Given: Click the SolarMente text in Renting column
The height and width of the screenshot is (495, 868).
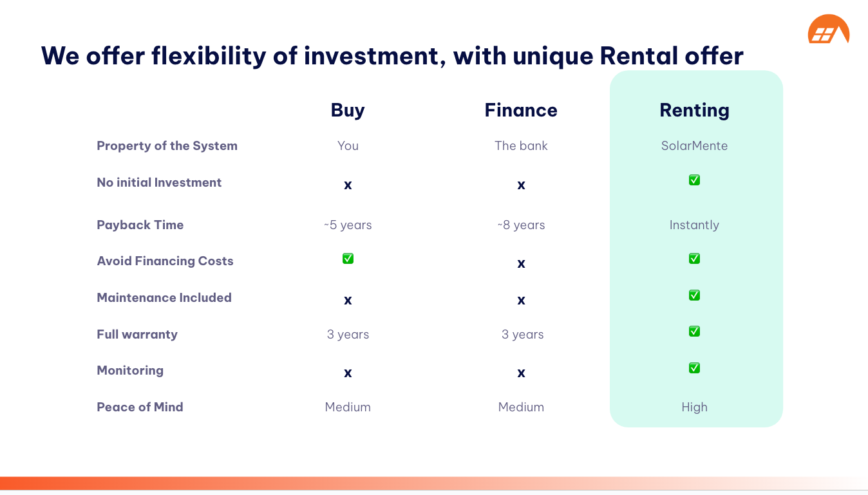Looking at the screenshot, I should click(694, 145).
